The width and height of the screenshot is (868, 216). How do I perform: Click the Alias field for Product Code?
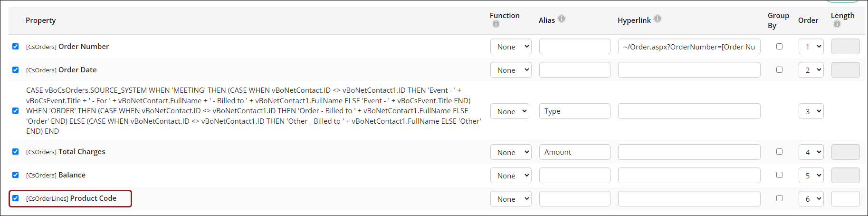575,199
